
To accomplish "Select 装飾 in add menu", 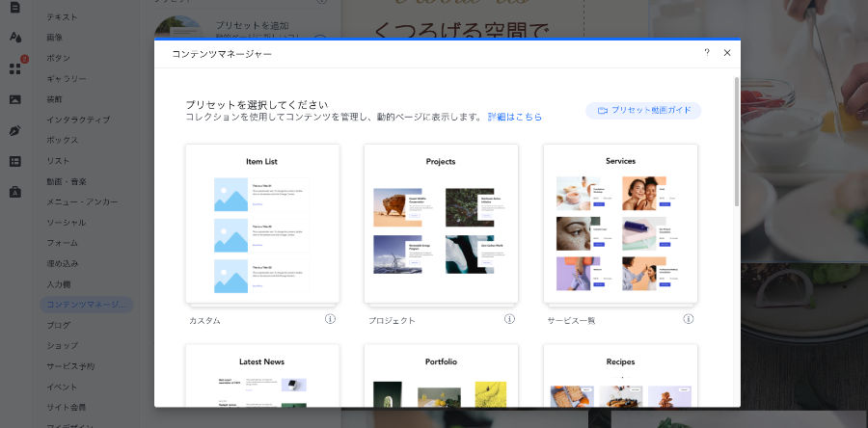I will pyautogui.click(x=54, y=99).
